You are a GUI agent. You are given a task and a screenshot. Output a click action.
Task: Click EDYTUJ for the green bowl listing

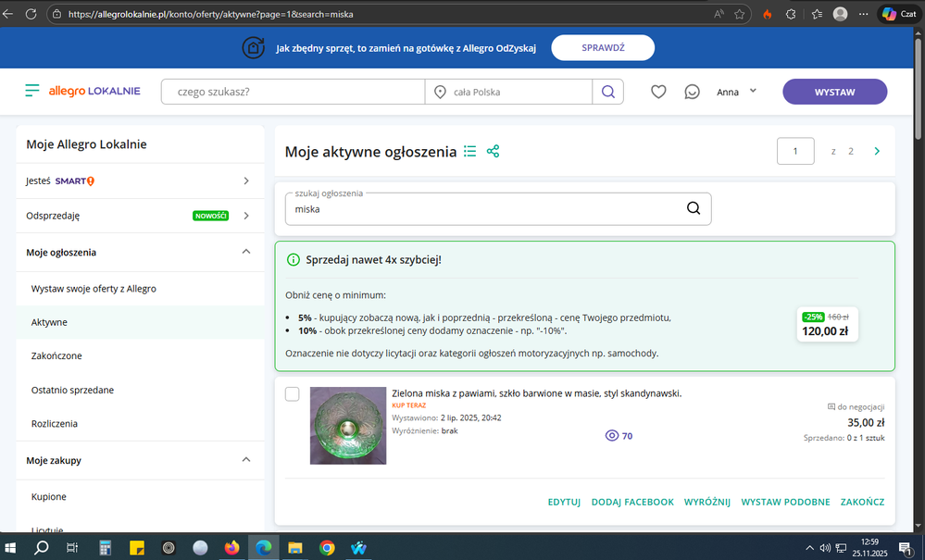coord(564,502)
